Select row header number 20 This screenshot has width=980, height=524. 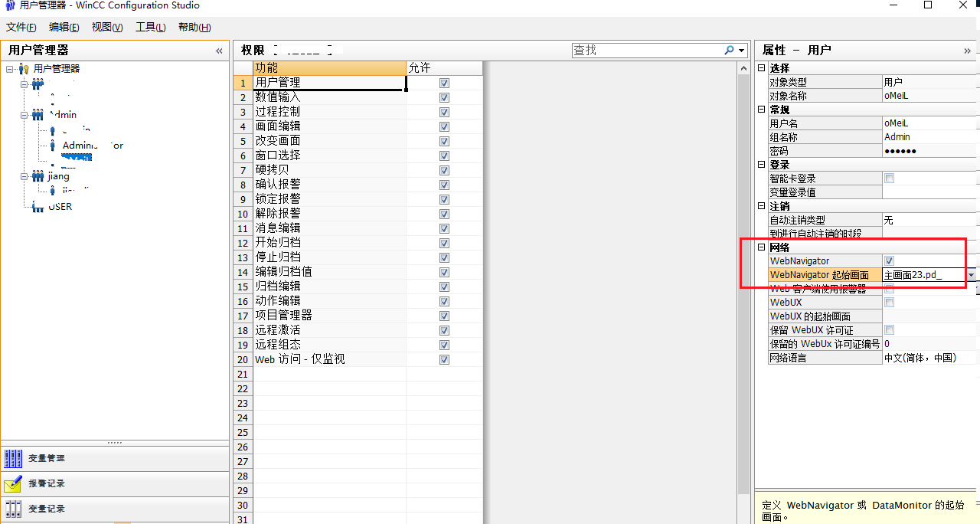click(243, 359)
